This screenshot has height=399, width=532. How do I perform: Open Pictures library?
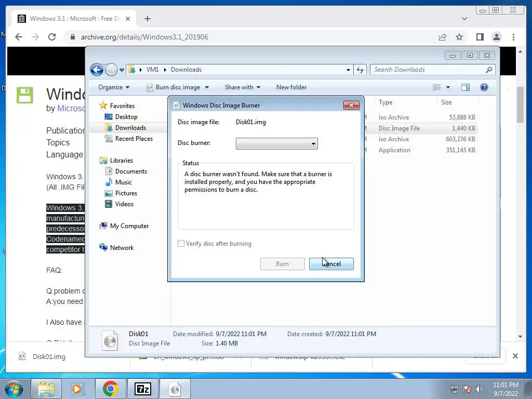(x=121, y=193)
